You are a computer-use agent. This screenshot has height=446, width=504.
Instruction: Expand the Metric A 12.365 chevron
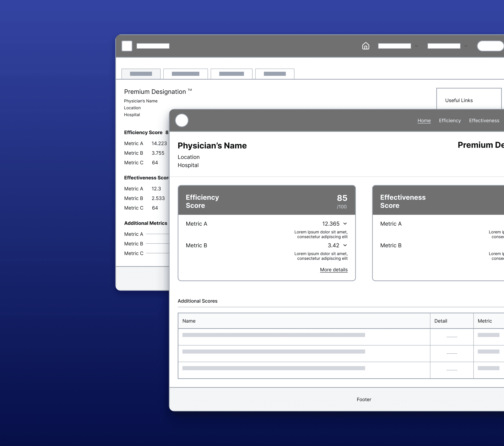tap(345, 223)
